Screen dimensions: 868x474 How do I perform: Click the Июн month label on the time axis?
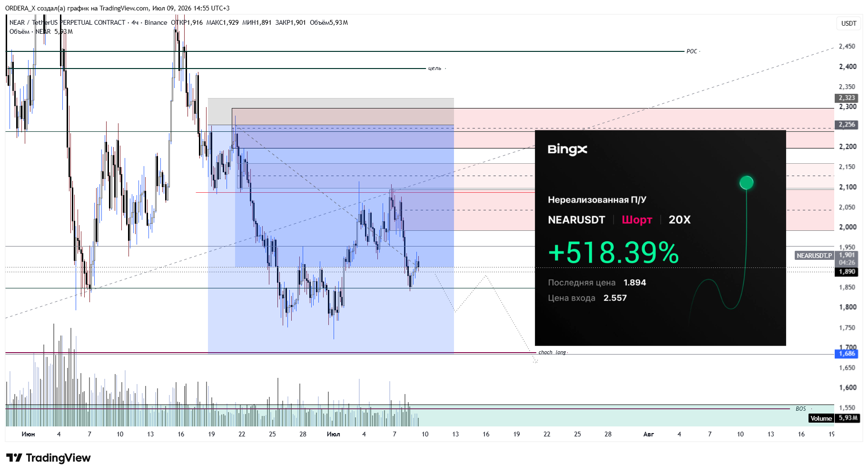pos(28,434)
